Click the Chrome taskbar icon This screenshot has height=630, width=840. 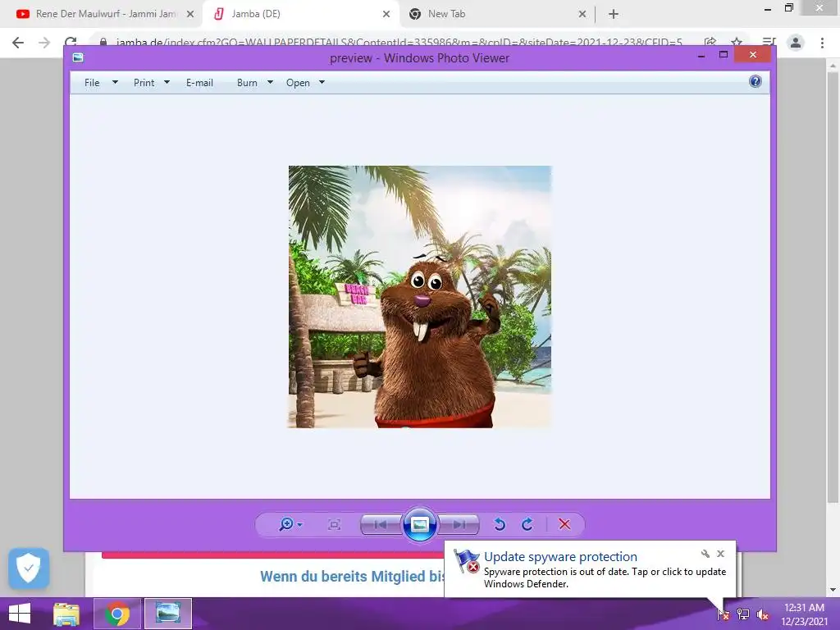click(x=117, y=614)
